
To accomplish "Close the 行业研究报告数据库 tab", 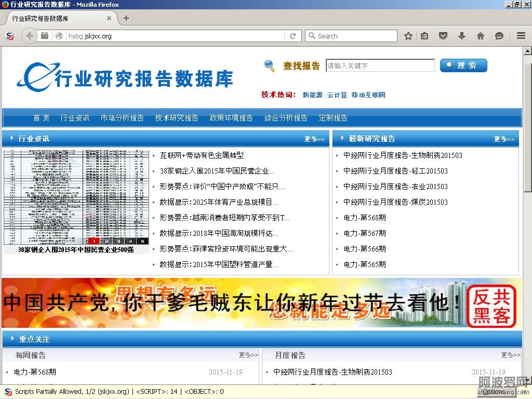I will click(x=109, y=18).
